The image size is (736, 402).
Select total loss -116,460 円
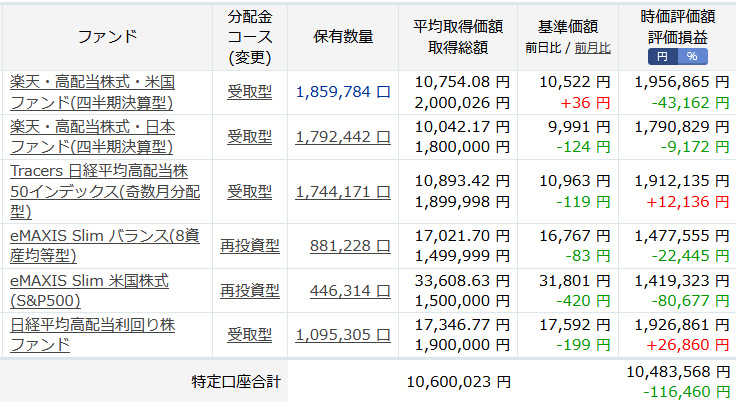686,392
